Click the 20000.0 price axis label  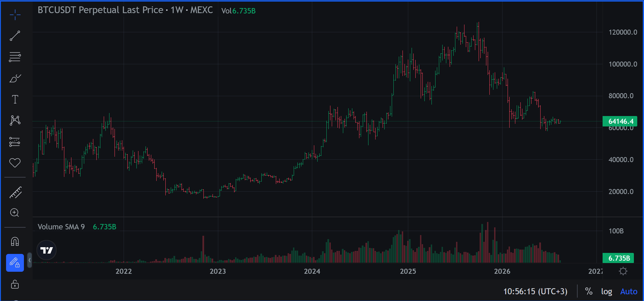click(x=621, y=192)
